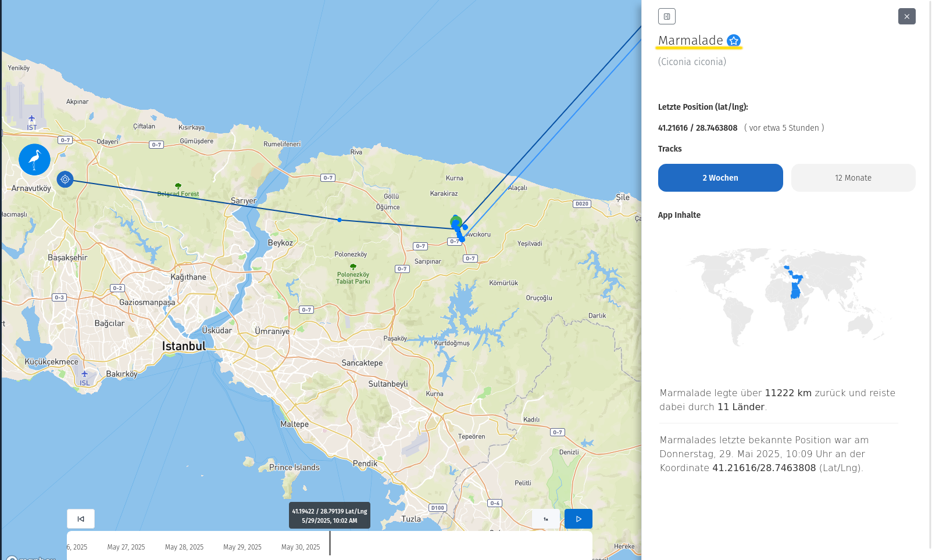Click the Belgrad Forest tree icon

click(x=178, y=186)
